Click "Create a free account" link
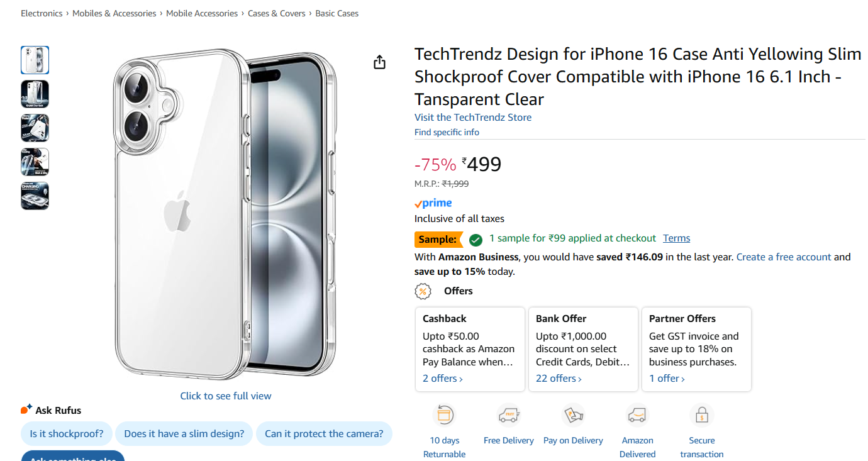Image resolution: width=868 pixels, height=461 pixels. click(784, 257)
